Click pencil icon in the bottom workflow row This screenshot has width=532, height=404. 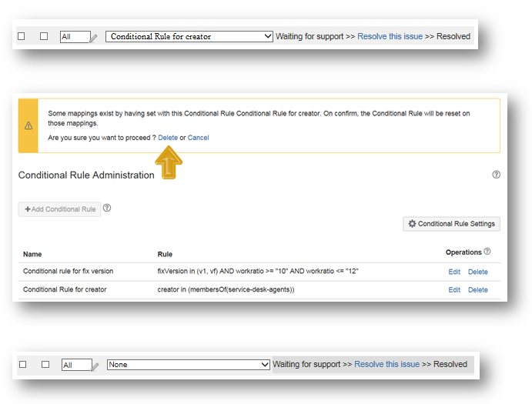95,366
